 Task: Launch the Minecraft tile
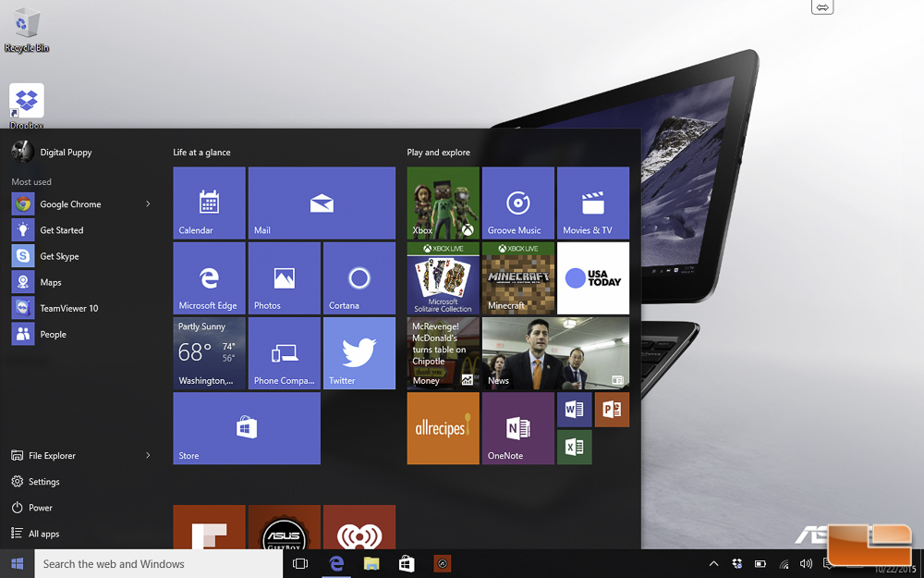pyautogui.click(x=518, y=277)
